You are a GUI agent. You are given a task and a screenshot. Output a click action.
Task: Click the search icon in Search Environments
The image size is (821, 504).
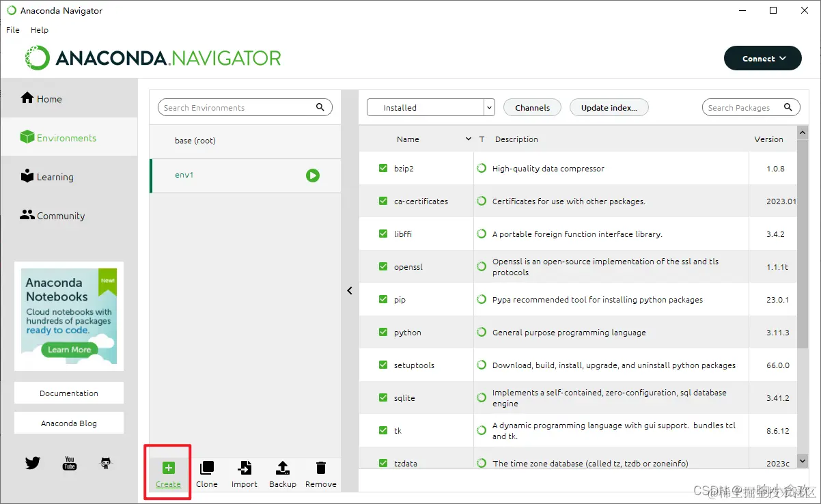pyautogui.click(x=320, y=107)
